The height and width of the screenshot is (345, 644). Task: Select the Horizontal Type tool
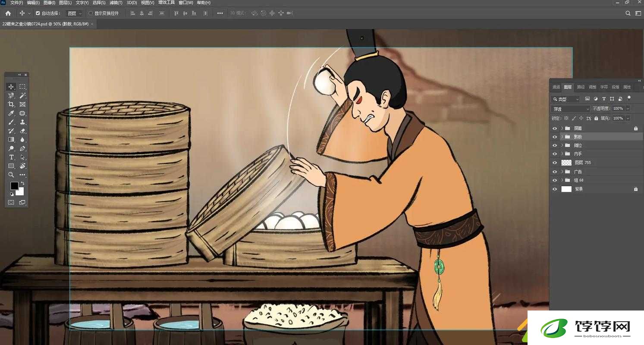click(11, 157)
